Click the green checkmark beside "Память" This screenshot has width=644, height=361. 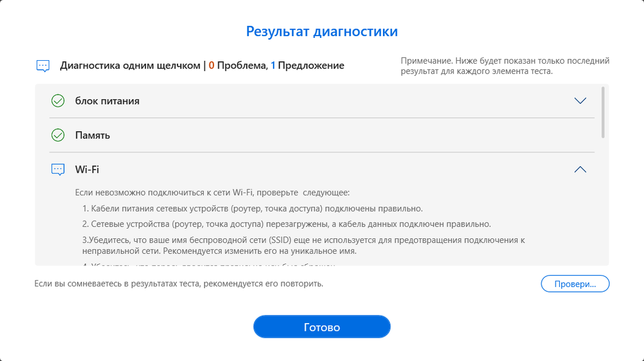58,135
